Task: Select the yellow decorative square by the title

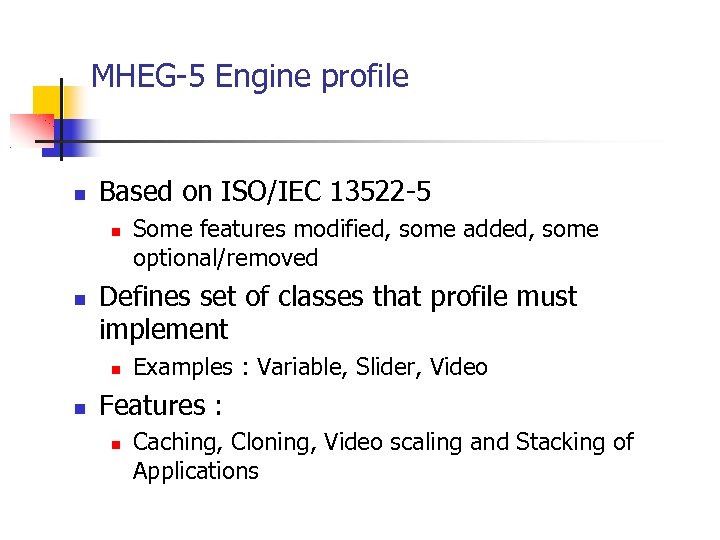Action: coord(45,102)
